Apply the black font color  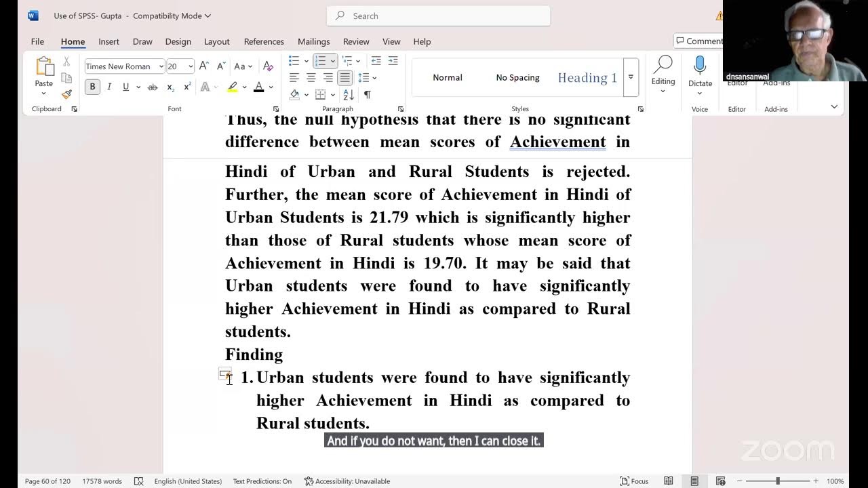pos(258,87)
